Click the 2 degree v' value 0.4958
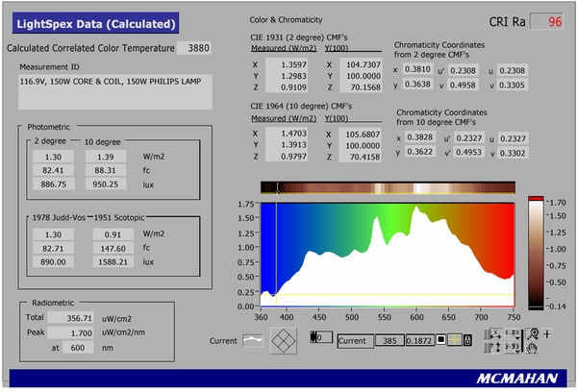 tap(463, 85)
